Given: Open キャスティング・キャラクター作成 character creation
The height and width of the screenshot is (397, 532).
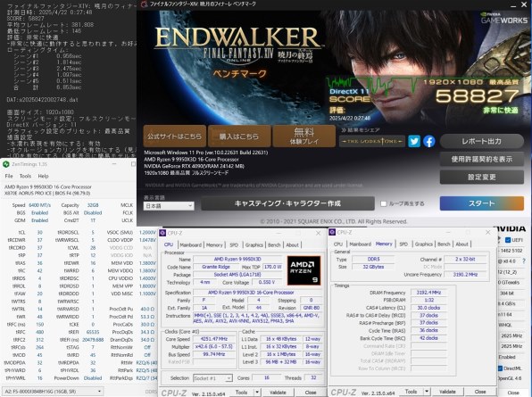Looking at the screenshot, I should click(x=287, y=203).
